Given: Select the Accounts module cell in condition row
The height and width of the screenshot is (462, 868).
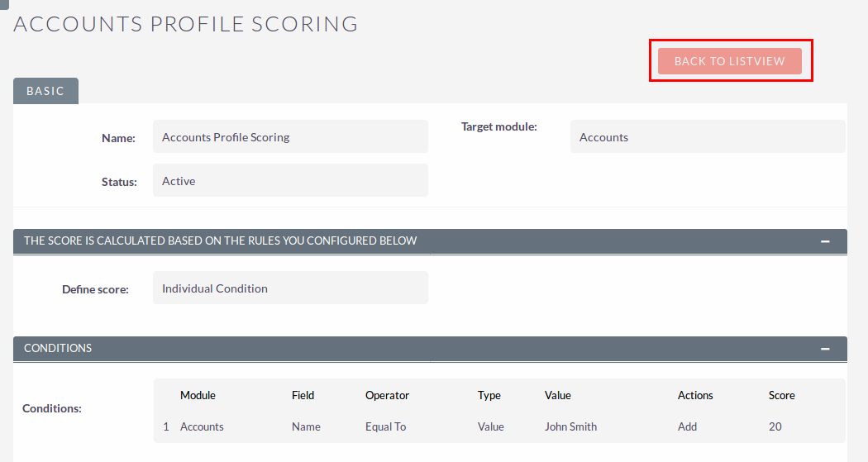Looking at the screenshot, I should [x=202, y=426].
